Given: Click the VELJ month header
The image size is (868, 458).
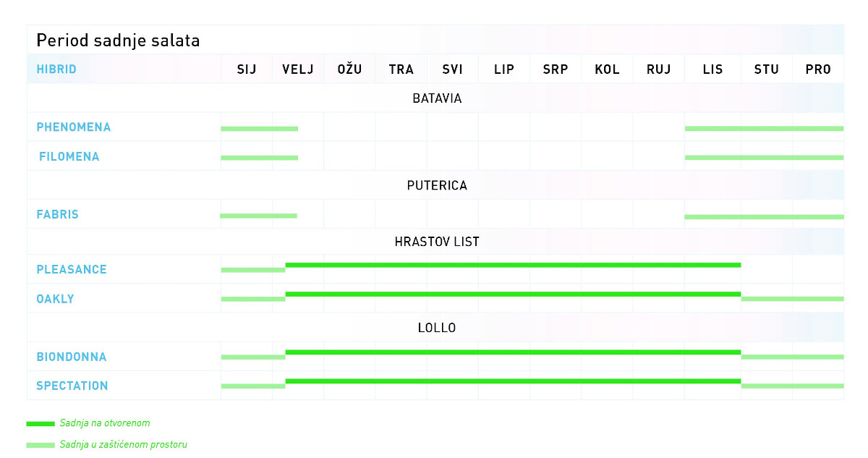Looking at the screenshot, I should click(x=298, y=69).
